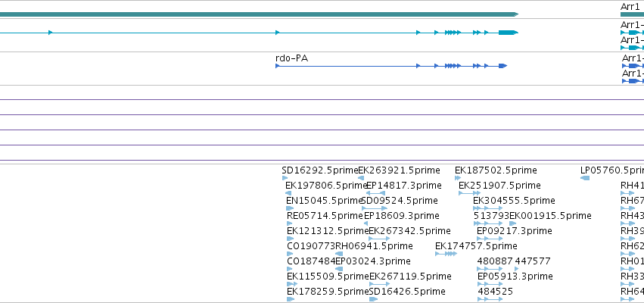Image resolution: width=644 pixels, height=303 pixels.
Task: Open the EK121312.5prime EST entry
Action: click(328, 230)
